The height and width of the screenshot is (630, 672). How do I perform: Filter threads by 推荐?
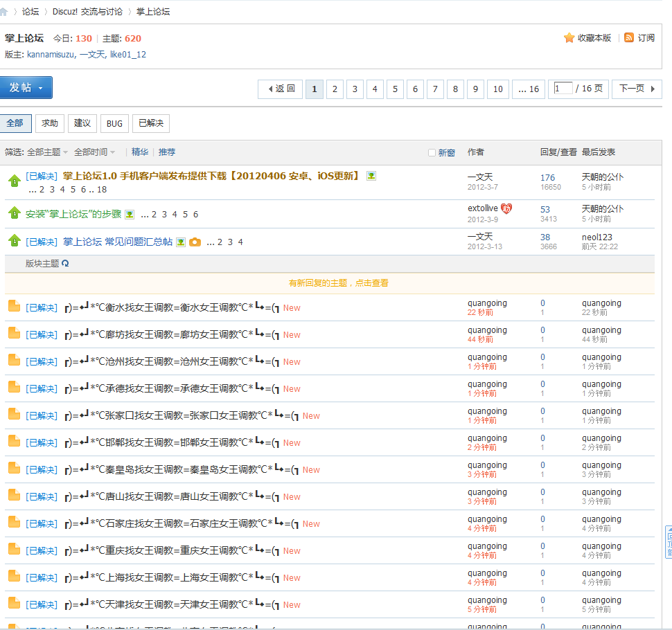click(167, 152)
